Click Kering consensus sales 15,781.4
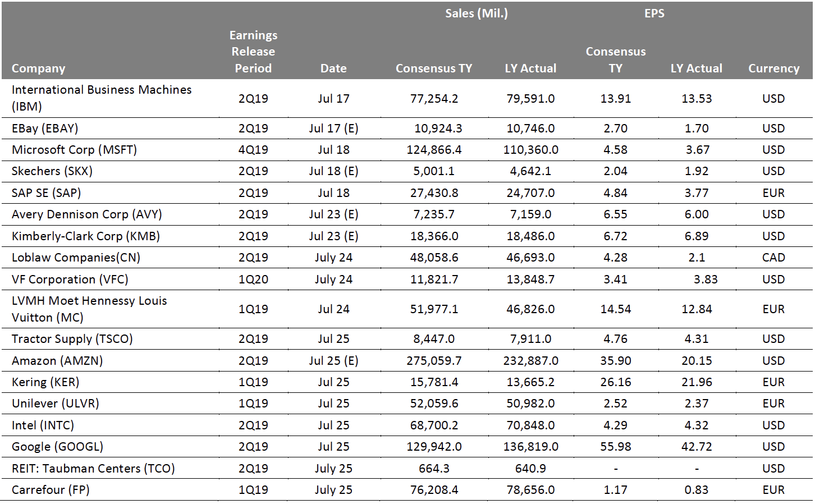The height and width of the screenshot is (504, 815). coord(434,382)
